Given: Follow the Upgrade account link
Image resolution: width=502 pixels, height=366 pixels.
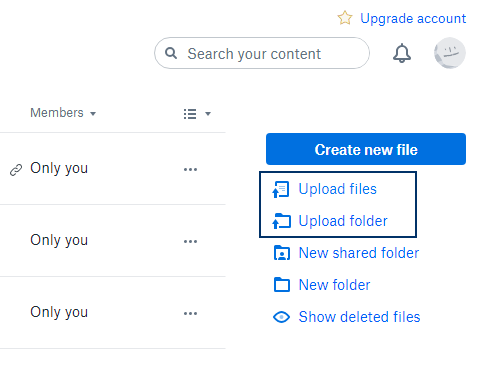Looking at the screenshot, I should pyautogui.click(x=413, y=18).
